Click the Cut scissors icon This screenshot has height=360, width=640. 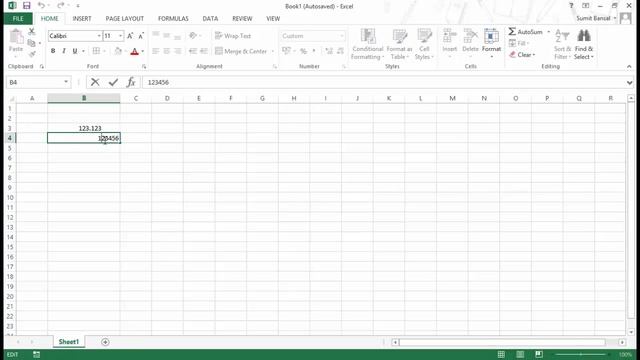point(31,32)
